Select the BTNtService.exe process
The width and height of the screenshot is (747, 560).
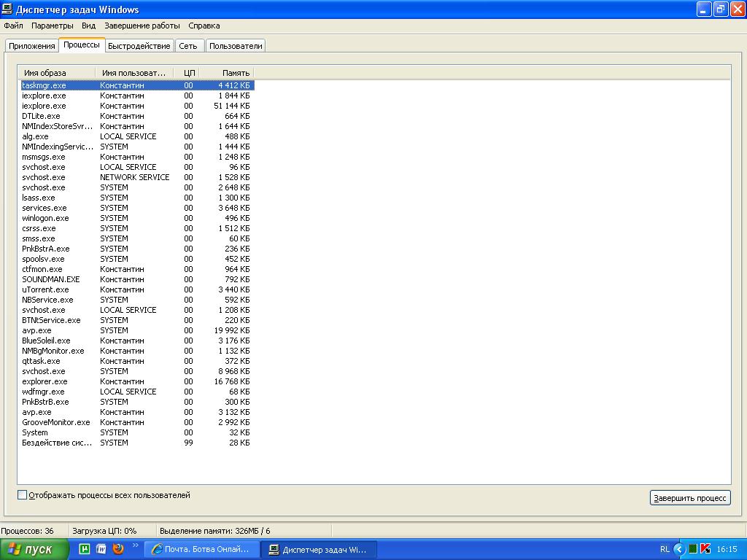click(x=137, y=320)
